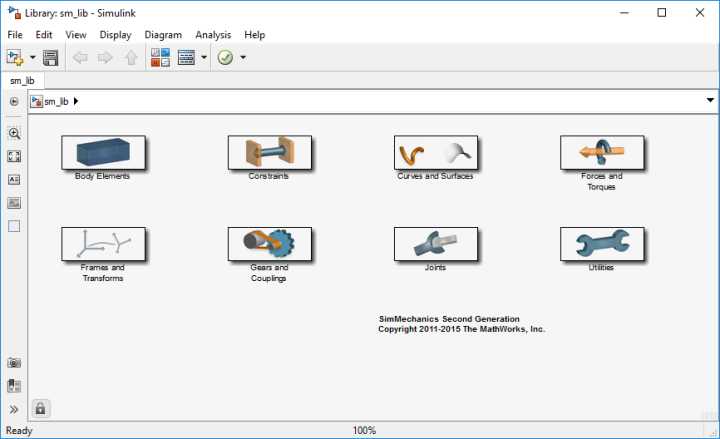Viewport: 720px width, 439px height.
Task: Click the Up to Parent arrow
Action: click(131, 58)
